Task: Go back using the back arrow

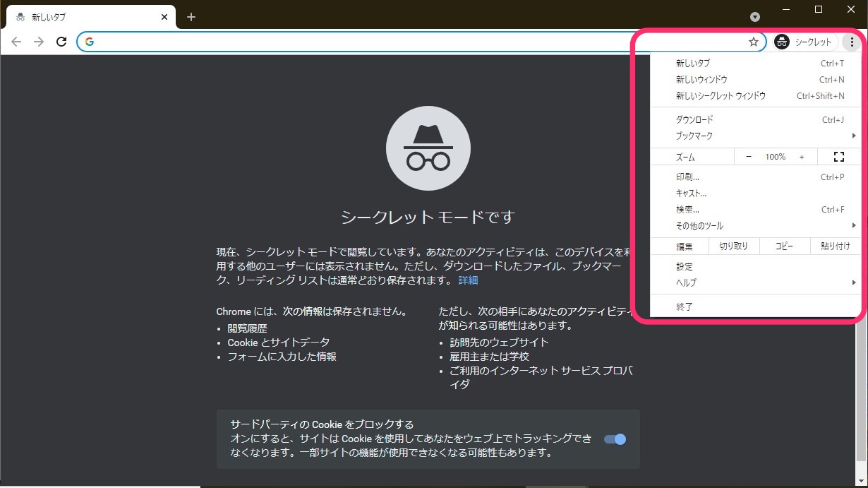Action: 16,42
